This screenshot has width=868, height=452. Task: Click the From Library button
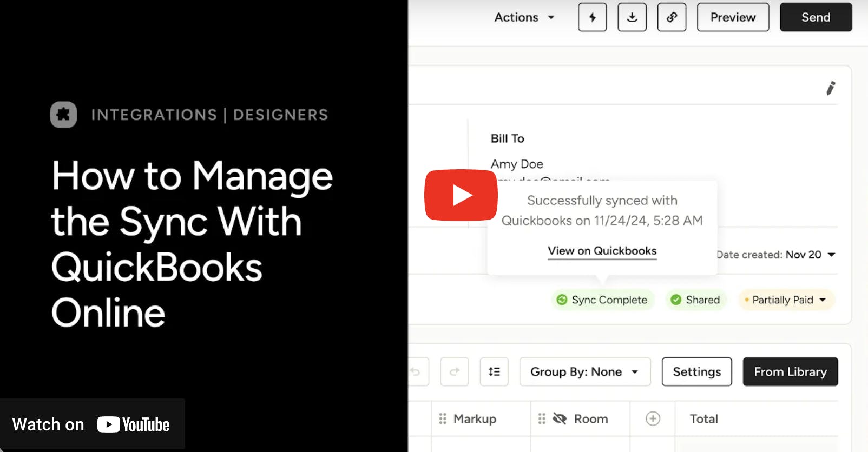pos(790,371)
